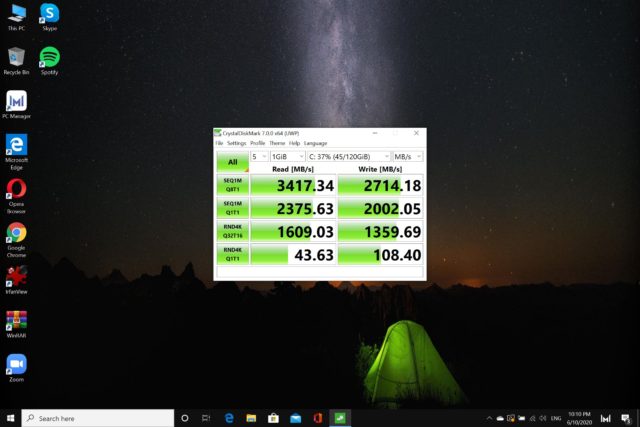Open the Skype desktop shortcut
Screen dimensions: 640x427
tap(49, 17)
